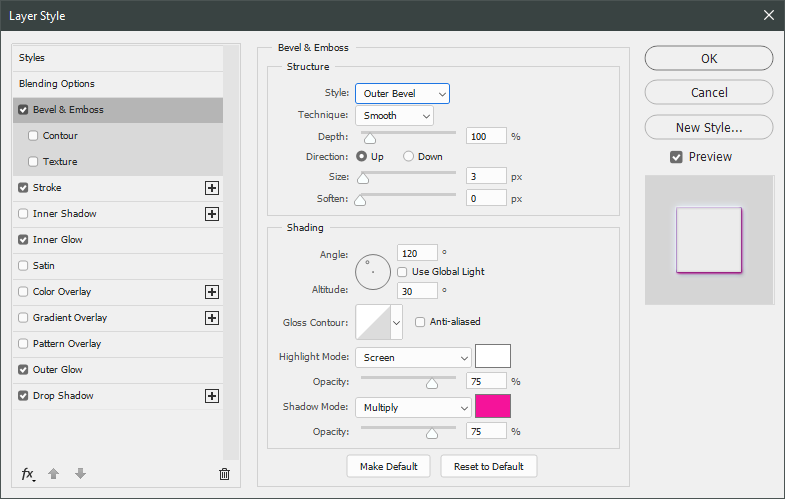Open the Style dropdown showing Outer Bevel
Viewport: 785px width, 499px height.
click(402, 94)
